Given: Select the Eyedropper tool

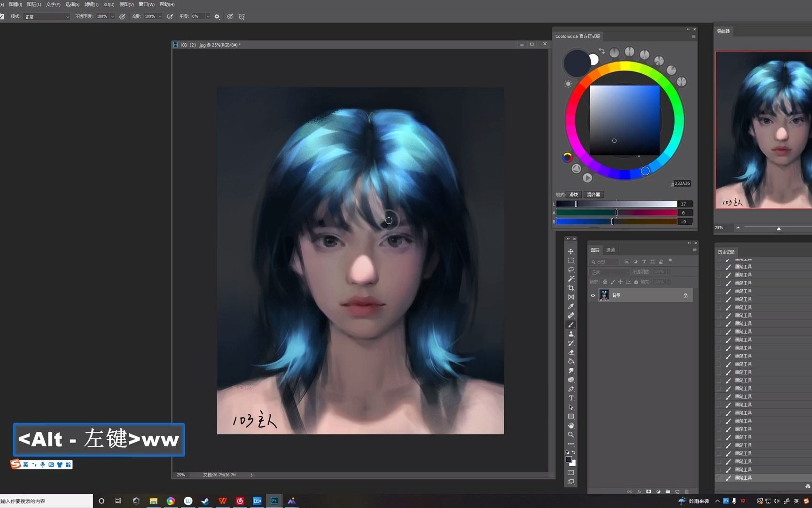Looking at the screenshot, I should (571, 306).
